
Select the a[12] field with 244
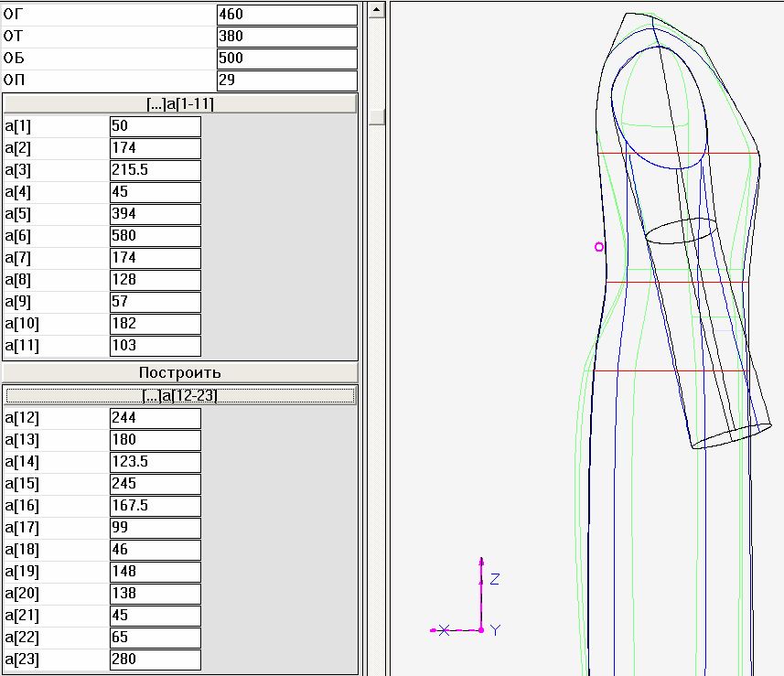click(x=156, y=419)
